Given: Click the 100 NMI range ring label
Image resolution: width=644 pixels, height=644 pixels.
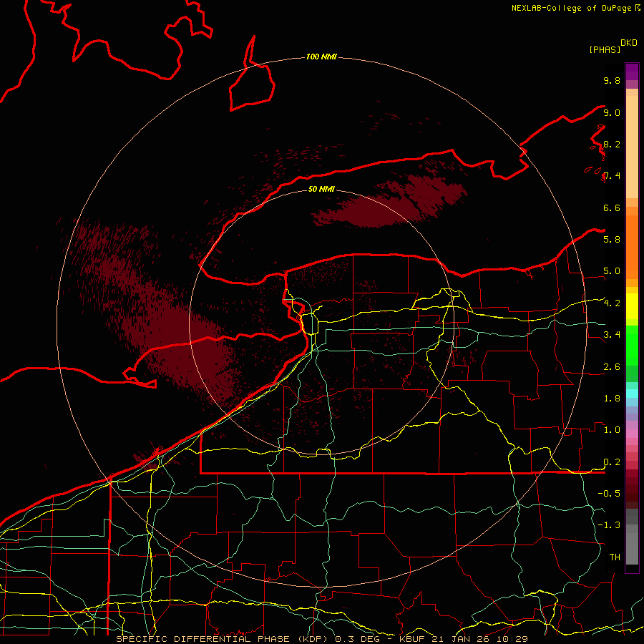Looking at the screenshot, I should point(321,57).
